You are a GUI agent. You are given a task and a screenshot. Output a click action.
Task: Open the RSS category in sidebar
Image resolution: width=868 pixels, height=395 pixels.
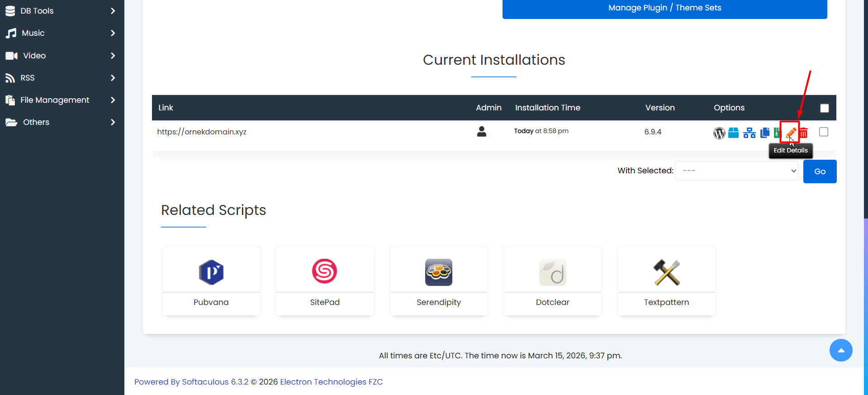coord(62,78)
